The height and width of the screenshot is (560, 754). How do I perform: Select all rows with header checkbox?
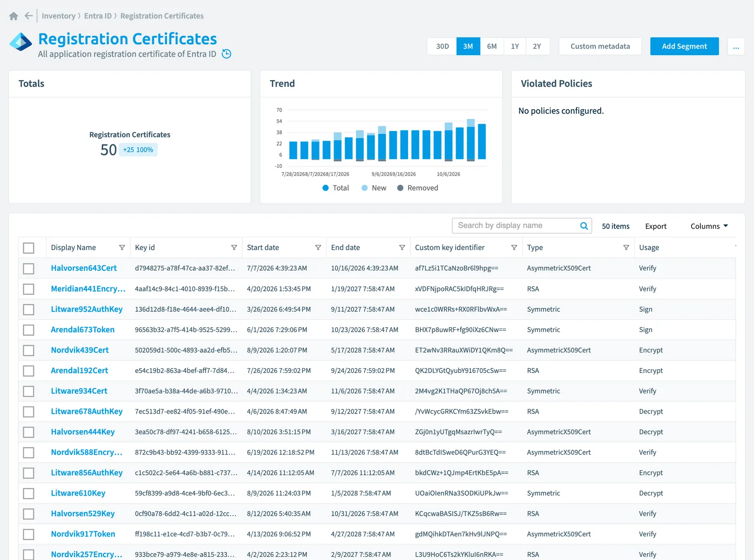coord(29,248)
